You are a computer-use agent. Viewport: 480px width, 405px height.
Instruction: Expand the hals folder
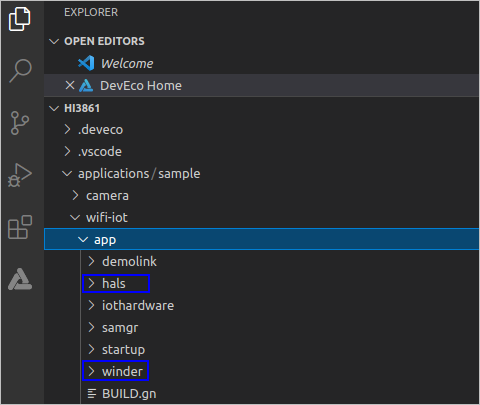116,283
